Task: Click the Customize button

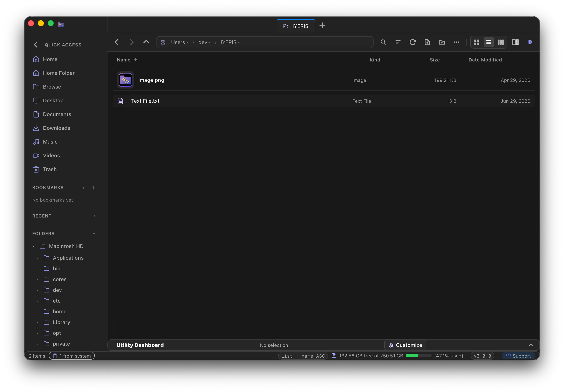Action: point(405,345)
